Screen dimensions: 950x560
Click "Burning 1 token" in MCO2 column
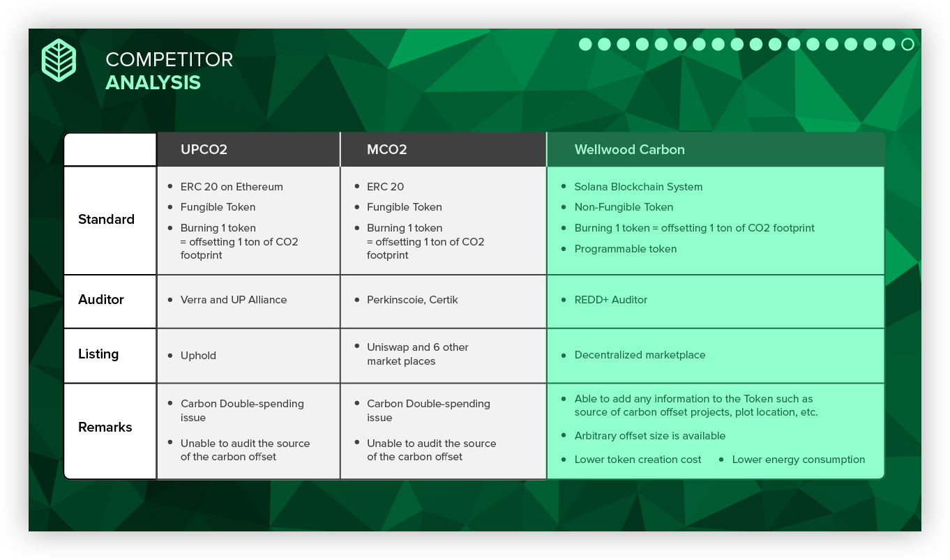[x=405, y=228]
